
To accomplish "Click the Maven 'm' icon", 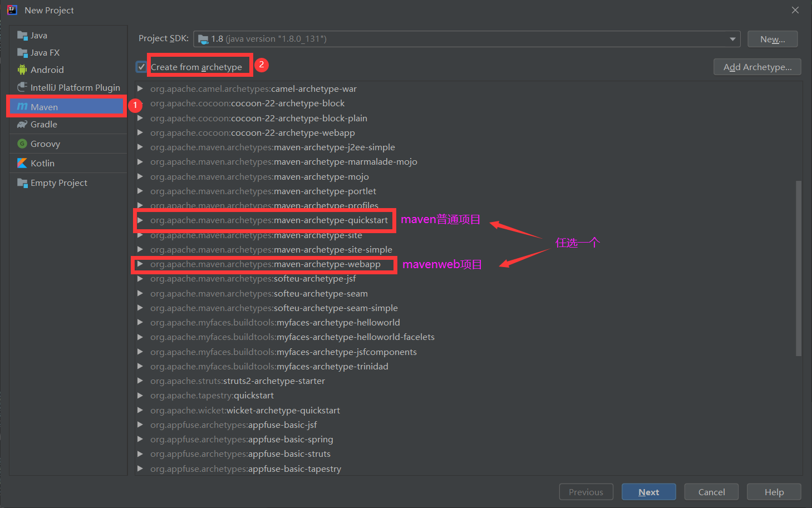I will click(22, 107).
